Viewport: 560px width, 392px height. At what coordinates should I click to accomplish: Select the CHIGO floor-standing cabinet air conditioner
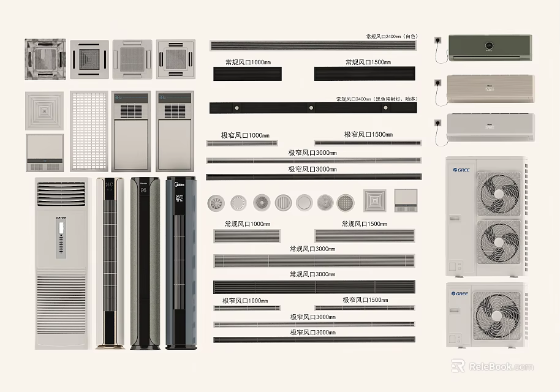click(x=61, y=263)
